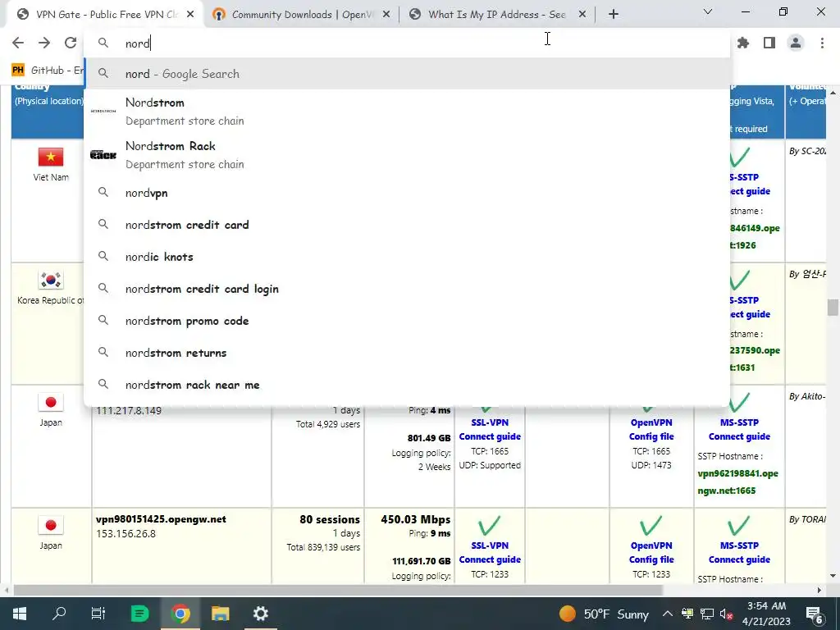Select 'nord - Google Search' suggestion
Screen dimensions: 840x630
407,74
